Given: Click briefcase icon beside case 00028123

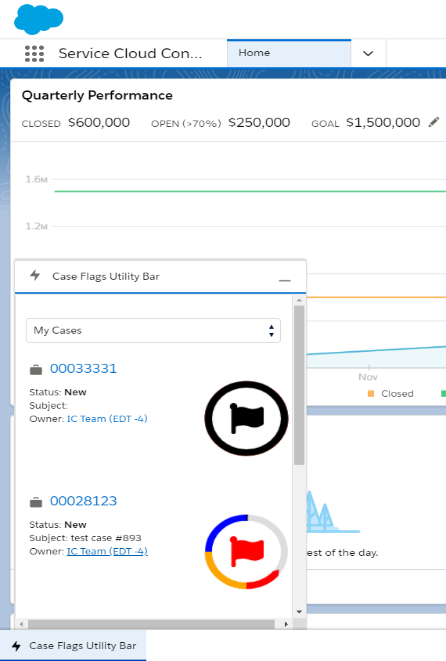Looking at the screenshot, I should (36, 502).
